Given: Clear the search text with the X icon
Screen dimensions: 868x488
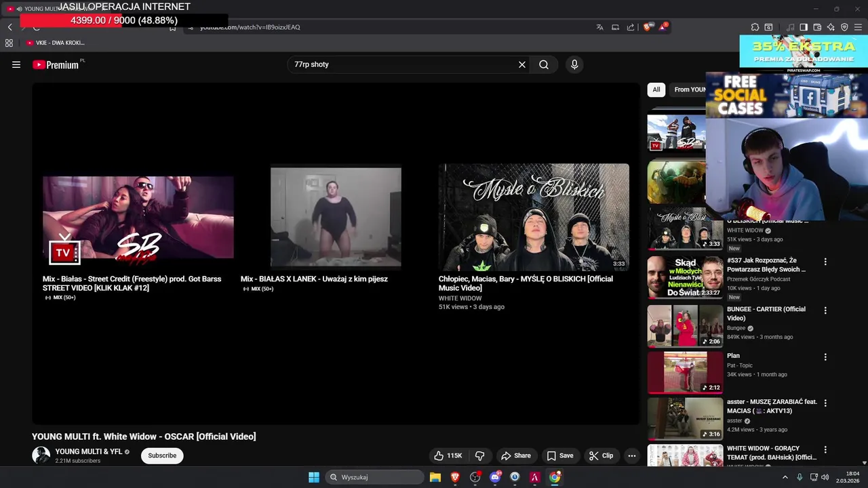Looking at the screenshot, I should [x=522, y=64].
